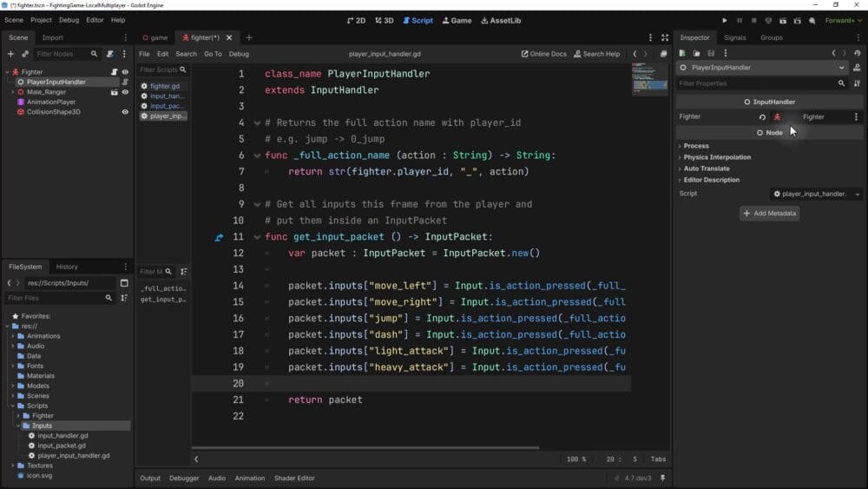The image size is (868, 489).
Task: Stop the running project
Action: point(753,21)
